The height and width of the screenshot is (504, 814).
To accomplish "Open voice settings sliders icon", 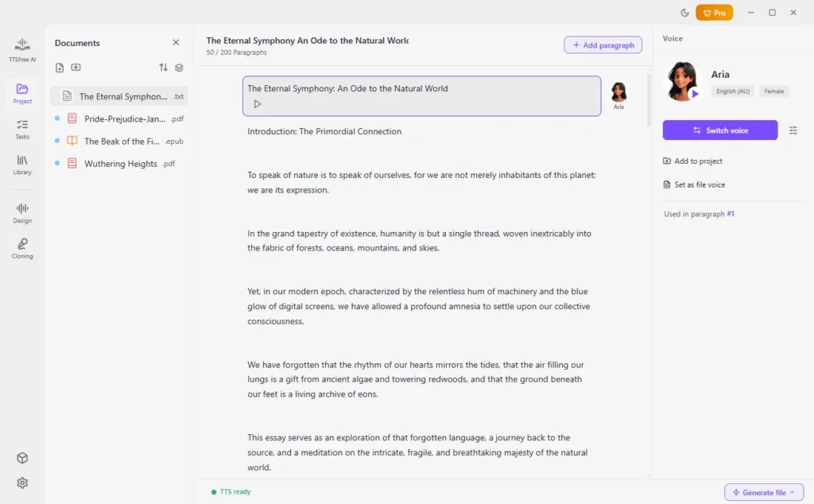I will 793,130.
